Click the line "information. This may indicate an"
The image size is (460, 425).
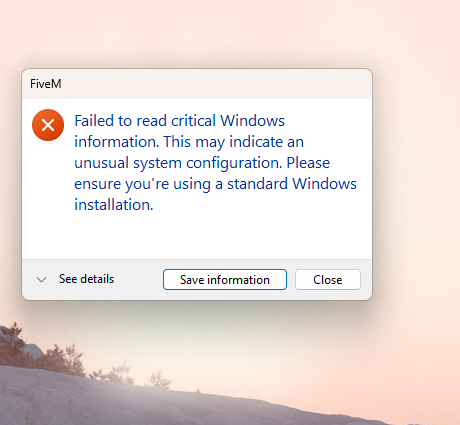(x=189, y=142)
